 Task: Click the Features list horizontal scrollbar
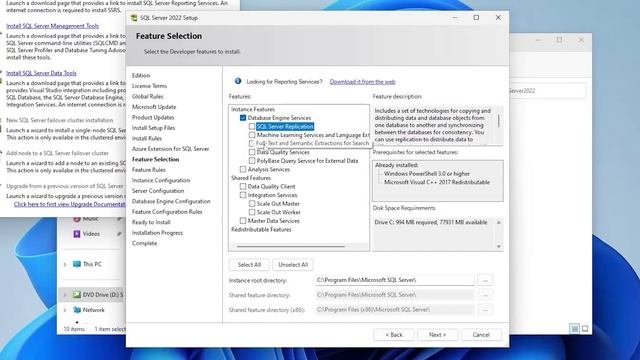pos(291,247)
